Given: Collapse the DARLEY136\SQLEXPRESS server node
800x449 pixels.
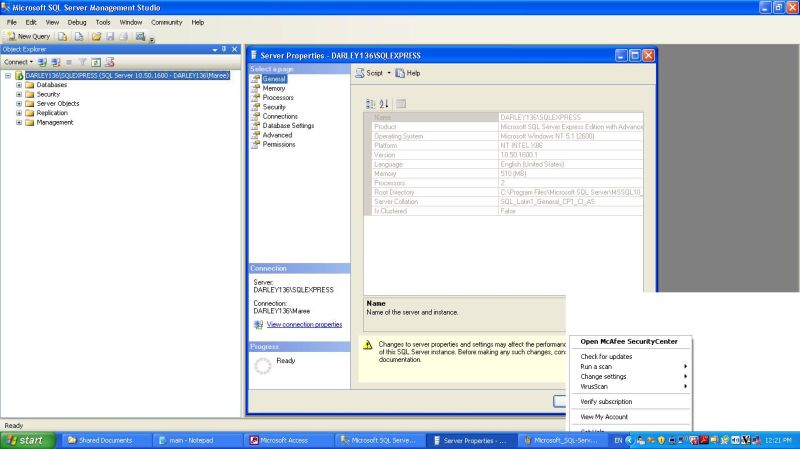Looking at the screenshot, I should click(8, 76).
